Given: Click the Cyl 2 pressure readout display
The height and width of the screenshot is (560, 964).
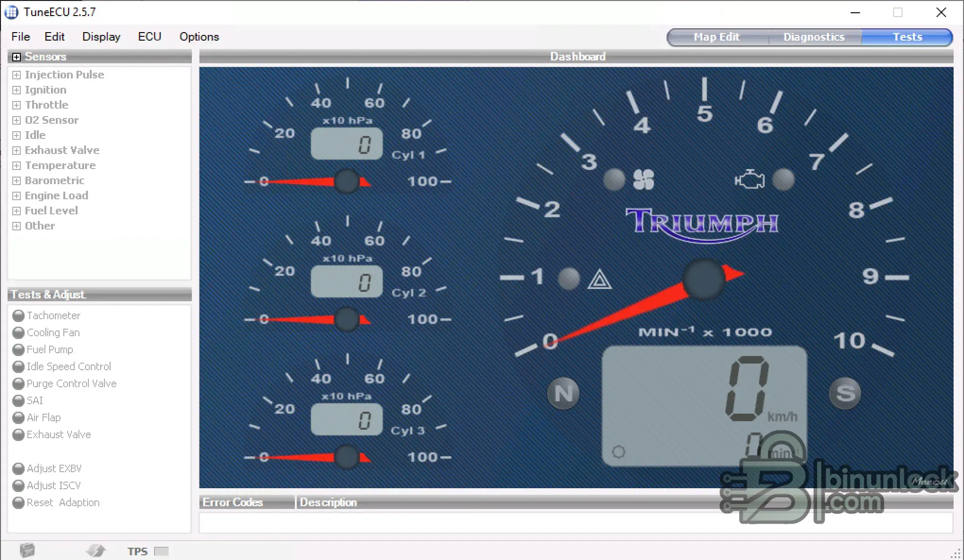Looking at the screenshot, I should pyautogui.click(x=347, y=281).
